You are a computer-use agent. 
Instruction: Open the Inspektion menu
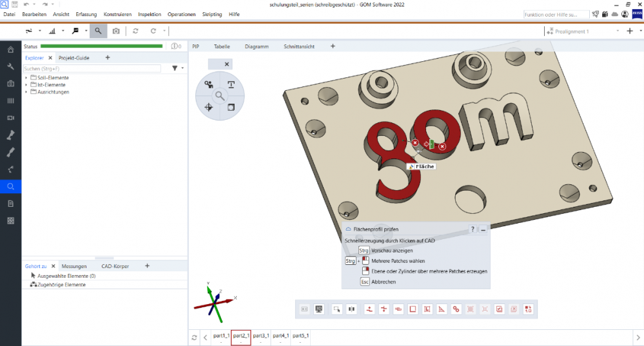(149, 14)
